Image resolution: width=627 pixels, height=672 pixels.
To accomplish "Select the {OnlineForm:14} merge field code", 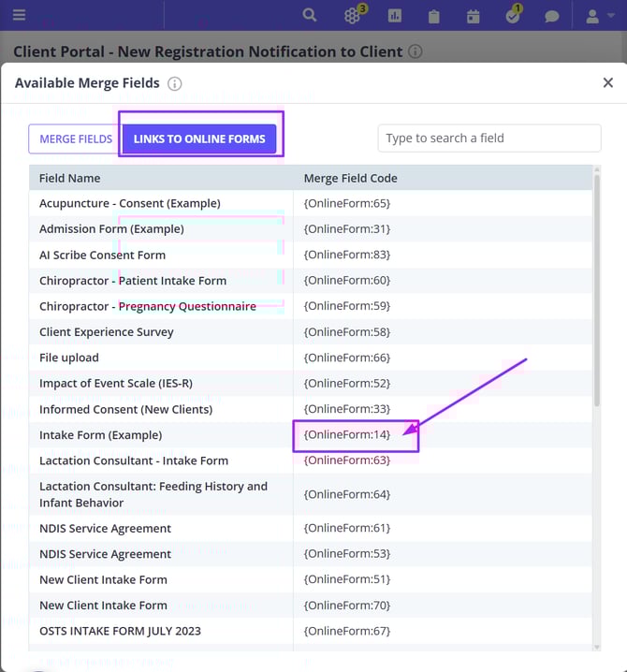I will (x=347, y=434).
